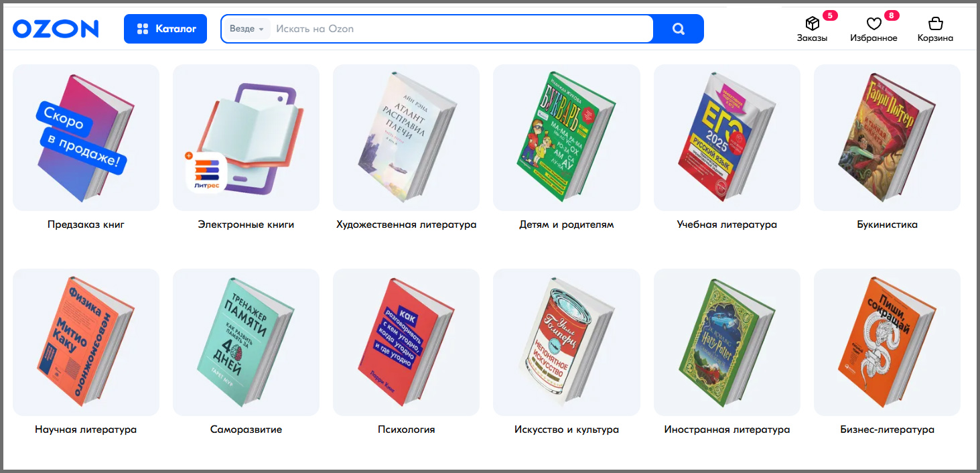Open the Художественная литература book image
The height and width of the screenshot is (473, 980).
coord(406,138)
